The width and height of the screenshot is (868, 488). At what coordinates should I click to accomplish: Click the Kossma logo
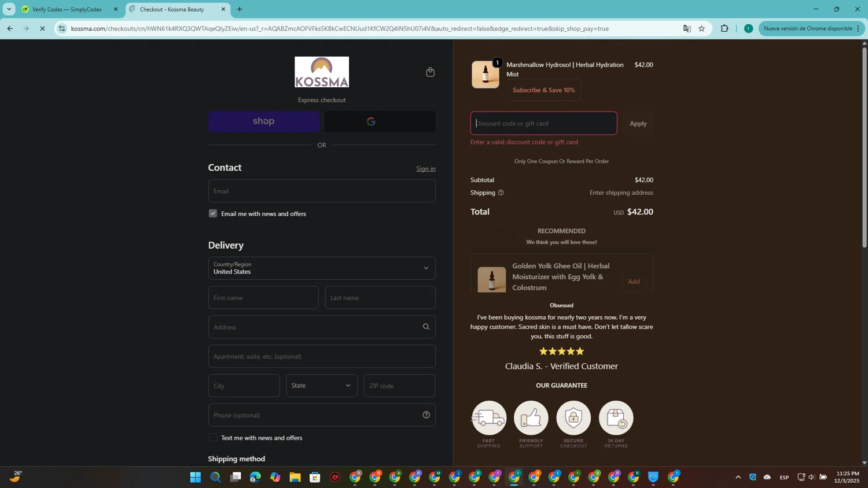pos(322,72)
